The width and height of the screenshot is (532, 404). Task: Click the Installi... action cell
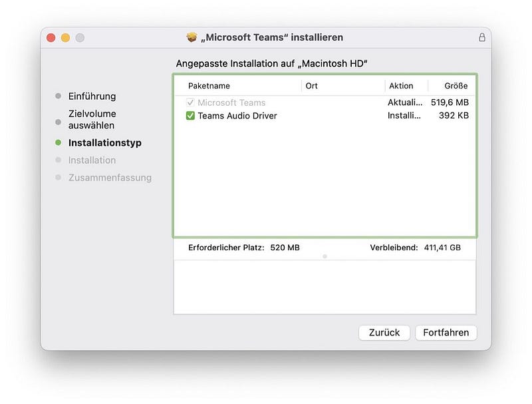(x=404, y=115)
